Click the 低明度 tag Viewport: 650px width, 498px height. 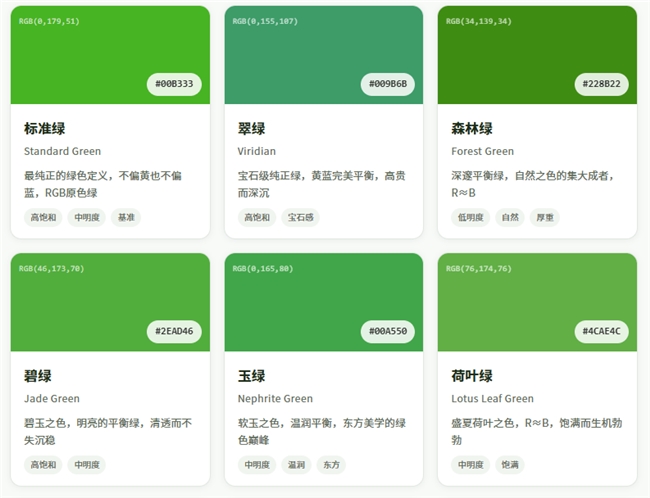471,218
